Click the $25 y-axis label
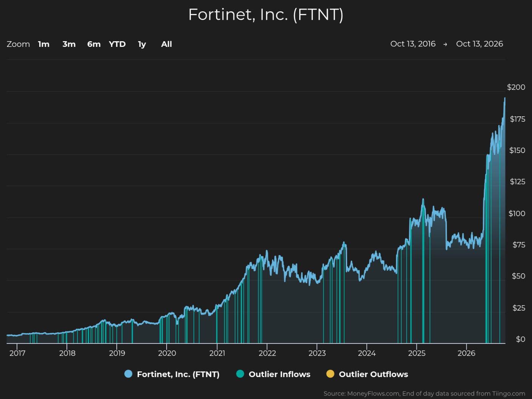The image size is (532, 399). point(519,308)
